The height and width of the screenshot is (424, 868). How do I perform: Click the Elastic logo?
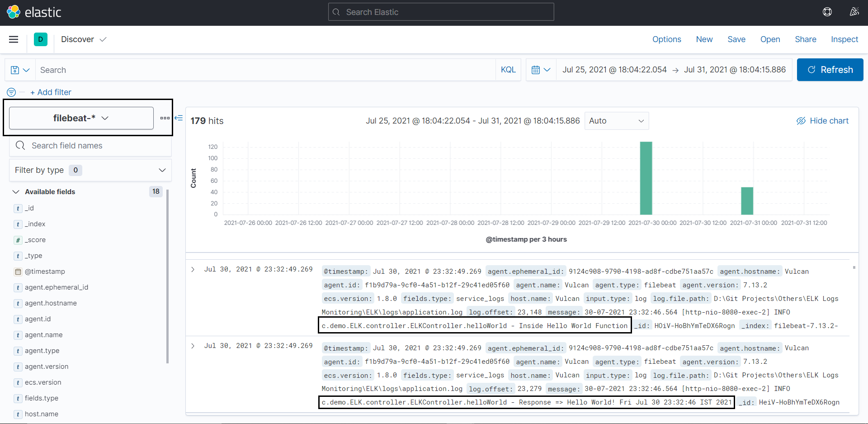(x=34, y=12)
